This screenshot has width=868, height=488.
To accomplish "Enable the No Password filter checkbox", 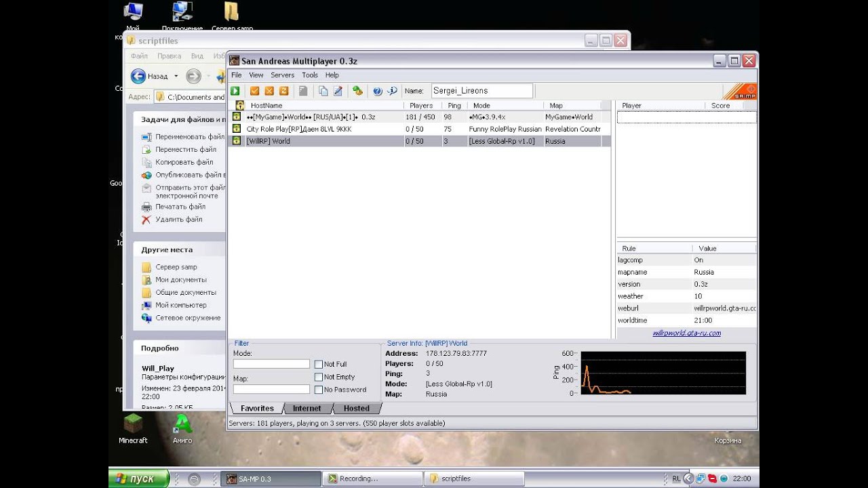I will [319, 390].
